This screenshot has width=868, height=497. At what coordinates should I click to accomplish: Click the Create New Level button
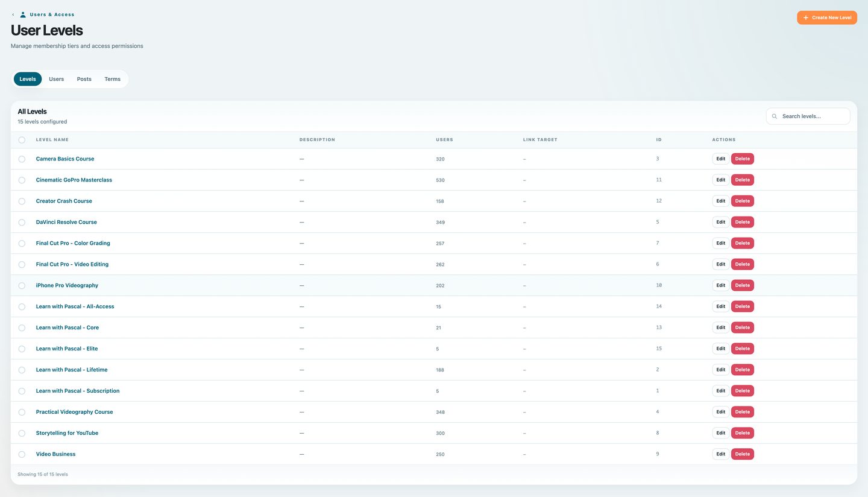click(827, 17)
